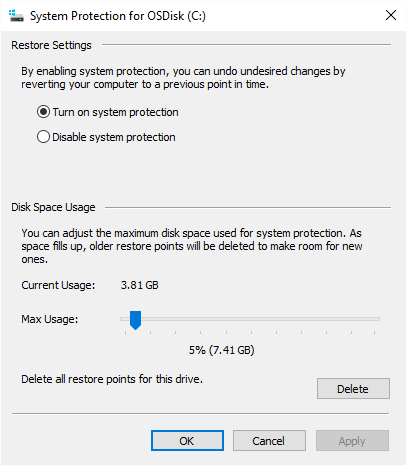Select the Disable system protection radio button
407x466 pixels.
(x=43, y=137)
